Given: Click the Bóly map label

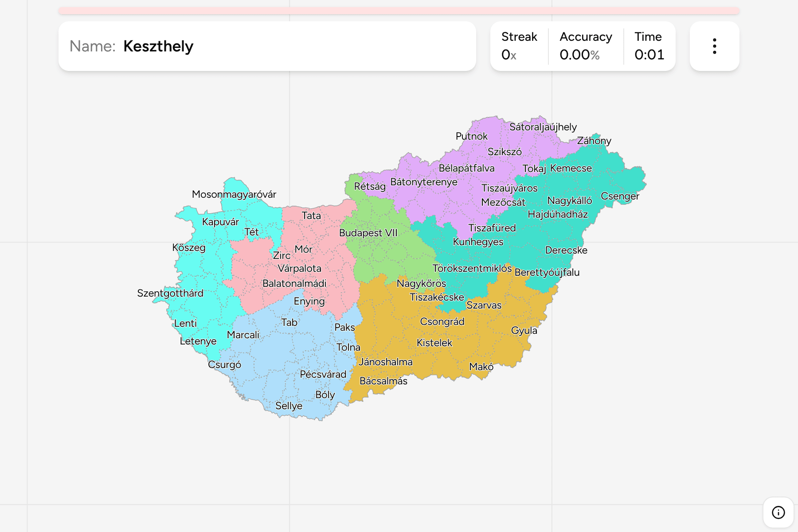Looking at the screenshot, I should pos(325,395).
